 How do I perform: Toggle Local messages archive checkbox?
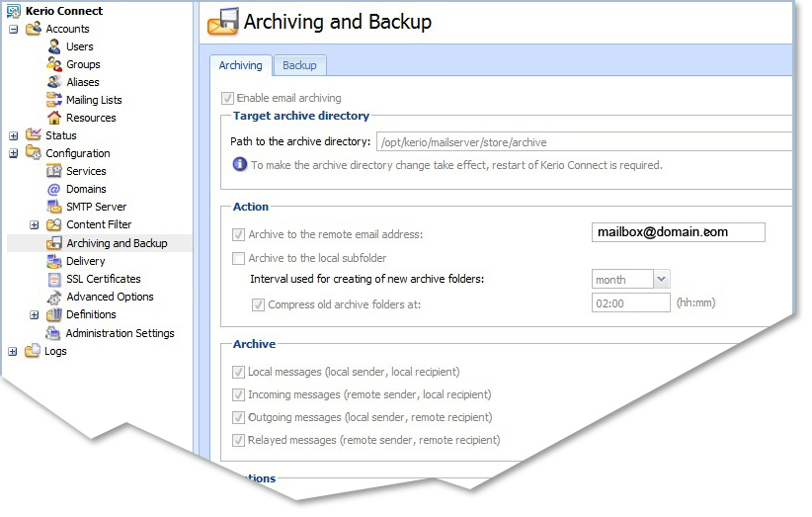[238, 372]
